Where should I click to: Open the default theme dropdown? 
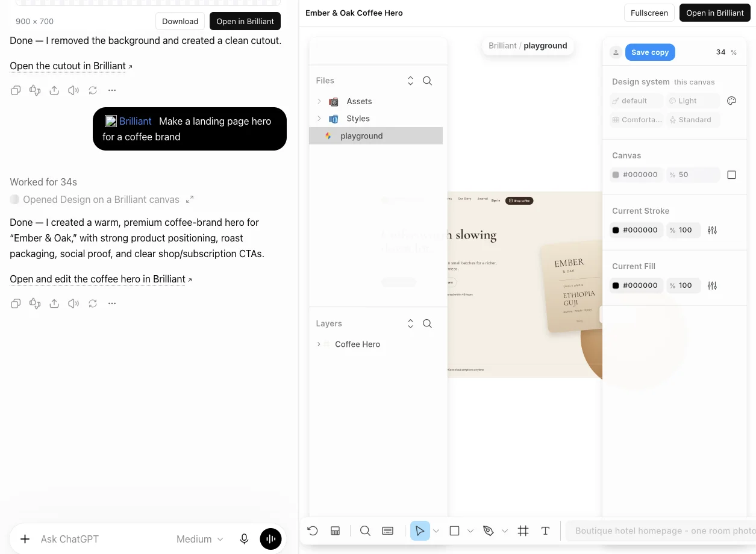coord(636,101)
